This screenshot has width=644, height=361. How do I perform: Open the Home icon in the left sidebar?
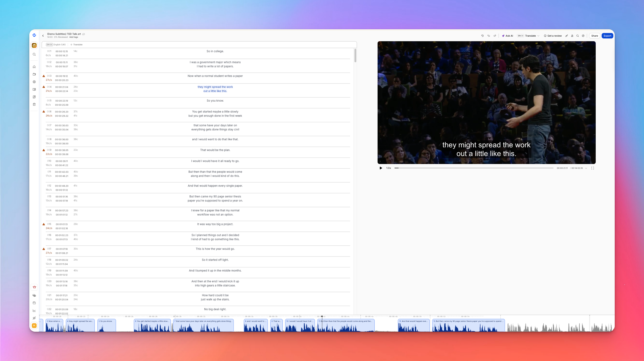[34, 67]
